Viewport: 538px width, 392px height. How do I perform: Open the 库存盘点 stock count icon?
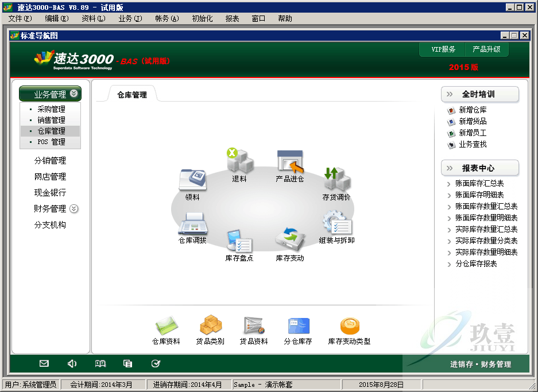[x=239, y=241]
